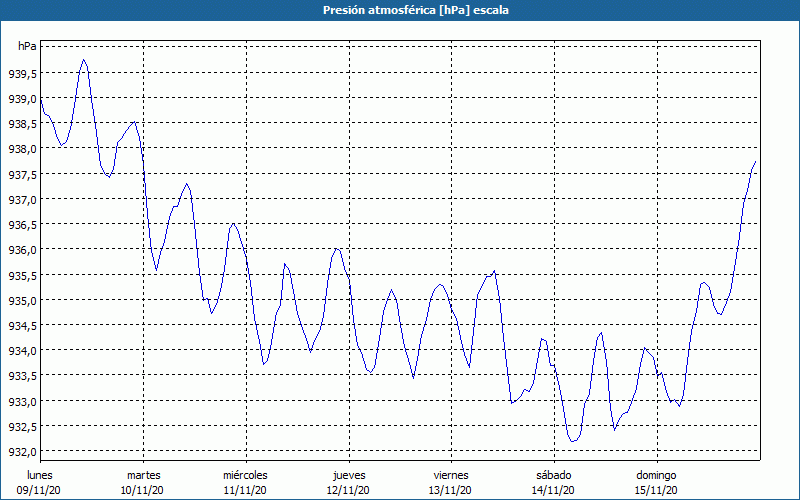800x500 pixels.
Task: Click the 937,5 axis value
Action: [x=22, y=174]
